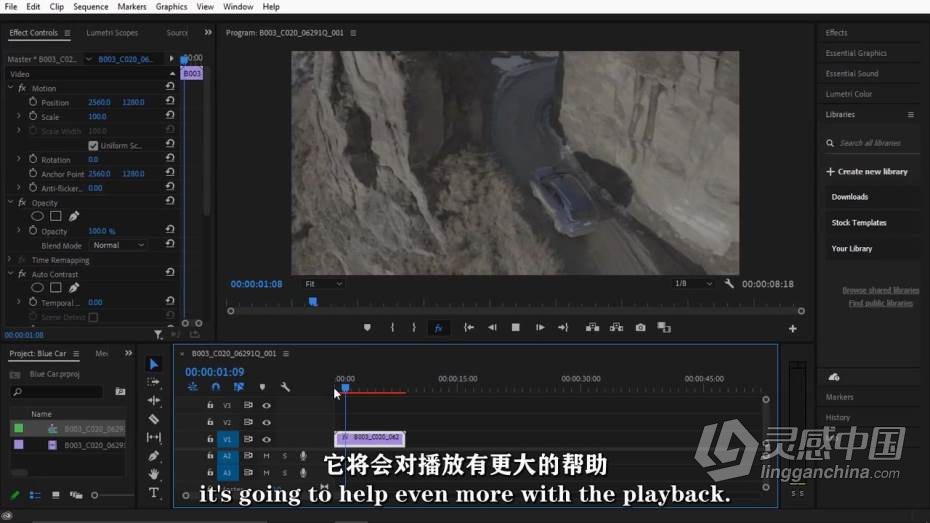The image size is (930, 523).
Task: Select the Ripple Edit tool
Action: pos(154,401)
